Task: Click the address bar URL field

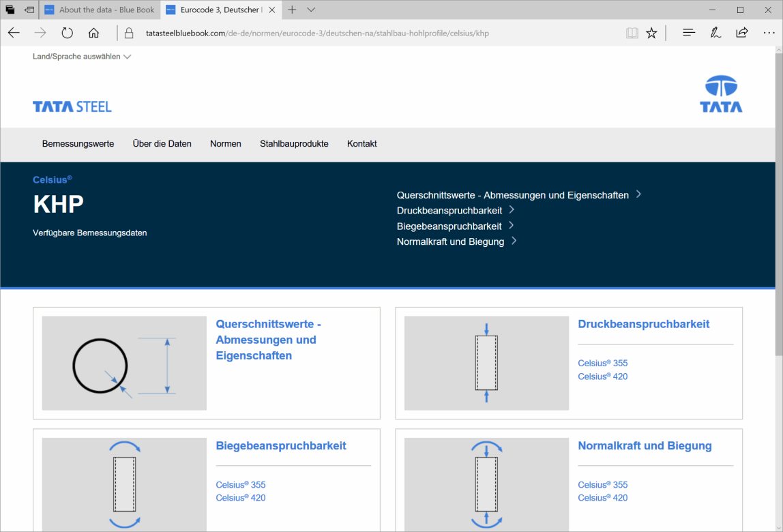Action: [x=317, y=33]
